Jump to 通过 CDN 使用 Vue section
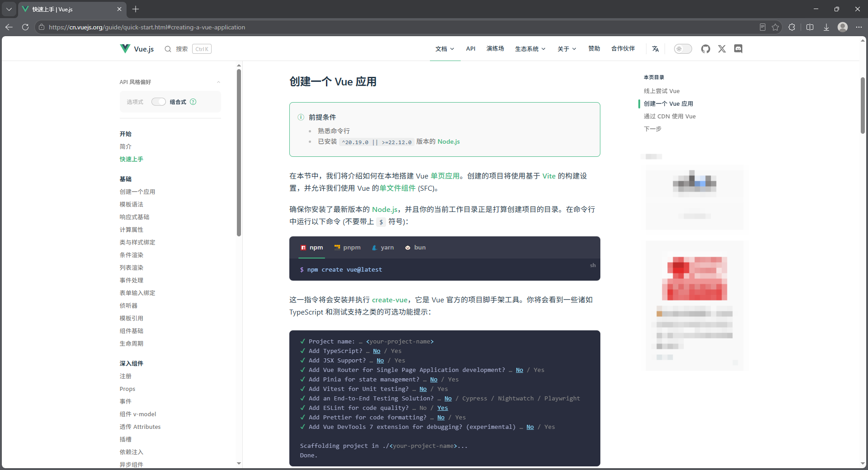 coord(670,116)
